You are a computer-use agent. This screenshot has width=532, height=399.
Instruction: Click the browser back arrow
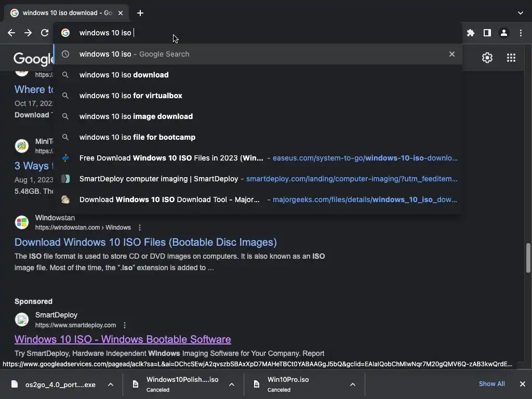(11, 33)
